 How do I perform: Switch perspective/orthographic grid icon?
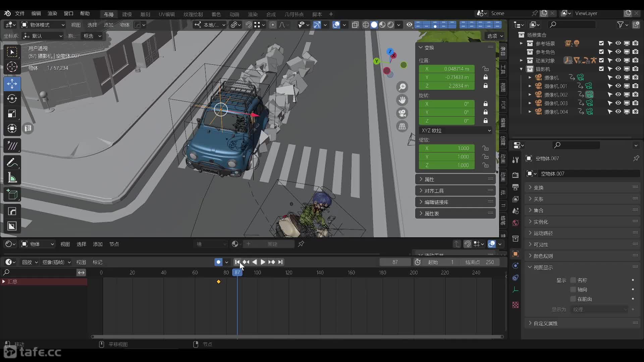pos(402,126)
